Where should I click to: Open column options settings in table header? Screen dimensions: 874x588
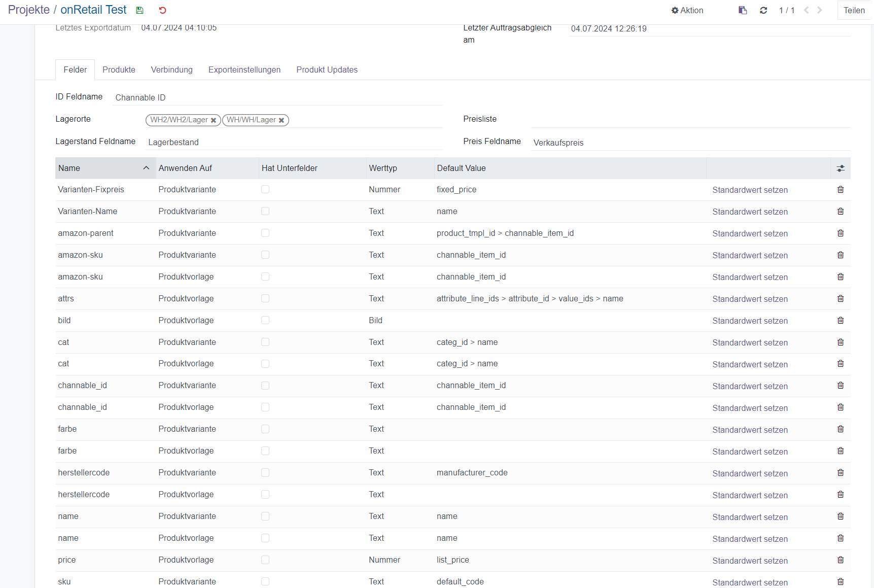pyautogui.click(x=841, y=168)
